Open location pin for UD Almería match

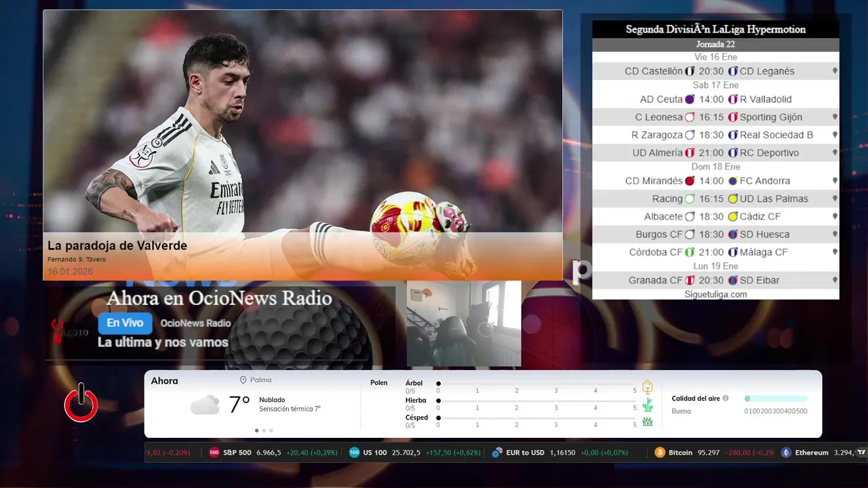coord(835,152)
